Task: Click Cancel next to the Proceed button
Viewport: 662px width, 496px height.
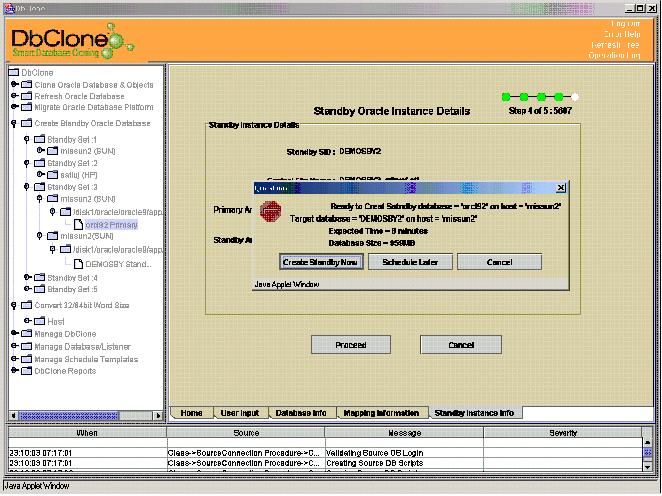Action: [x=461, y=345]
